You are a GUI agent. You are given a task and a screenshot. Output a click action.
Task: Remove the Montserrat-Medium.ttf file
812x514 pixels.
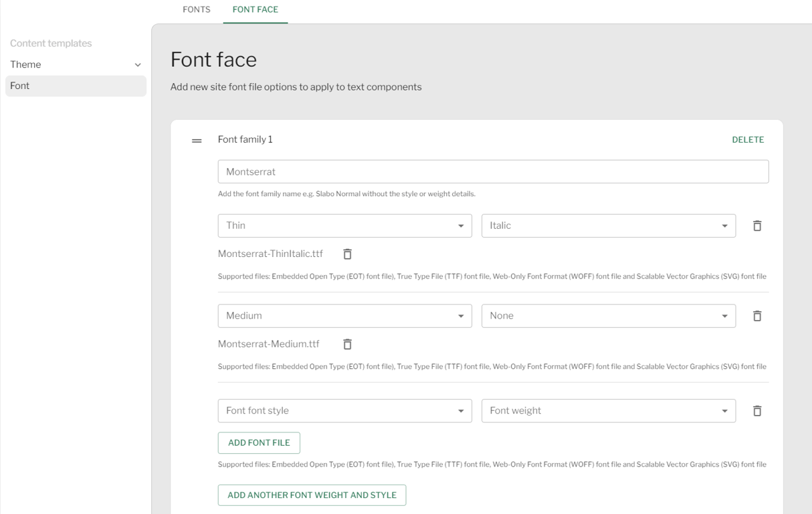pyautogui.click(x=347, y=344)
